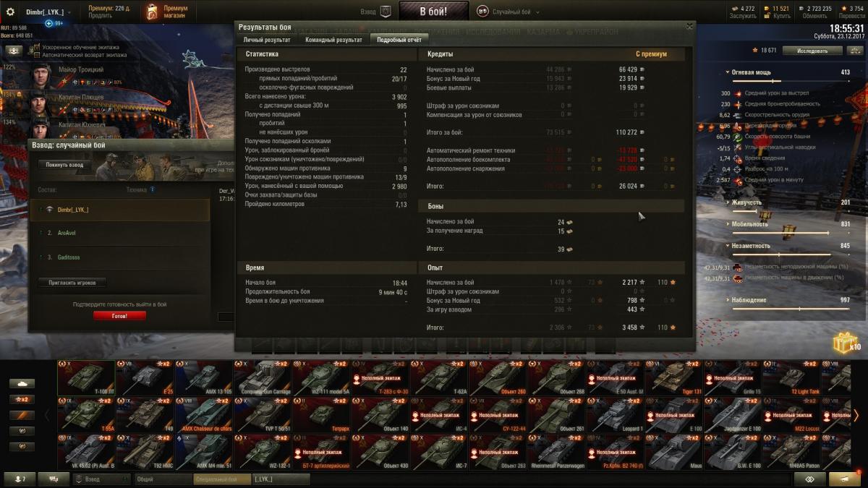
Task: Enable accelerated crew training checkbox
Action: pyautogui.click(x=37, y=47)
